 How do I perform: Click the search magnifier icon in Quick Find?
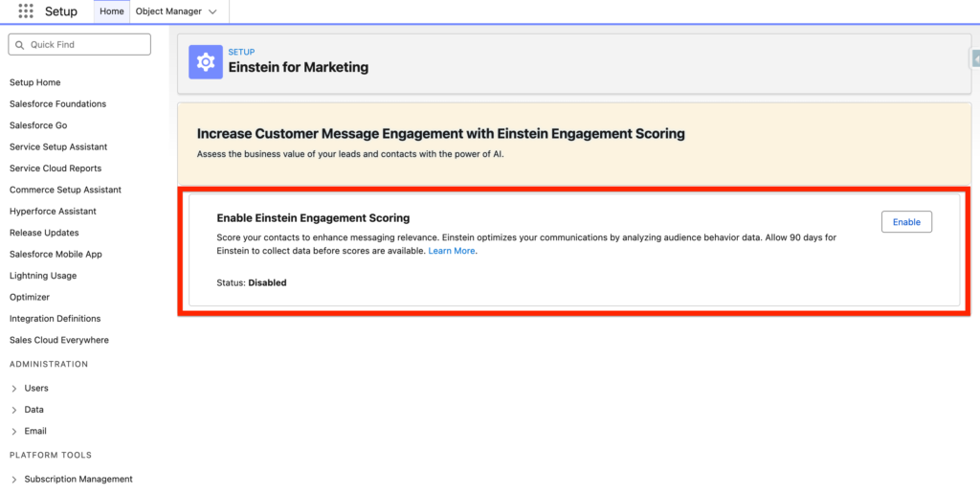click(20, 45)
